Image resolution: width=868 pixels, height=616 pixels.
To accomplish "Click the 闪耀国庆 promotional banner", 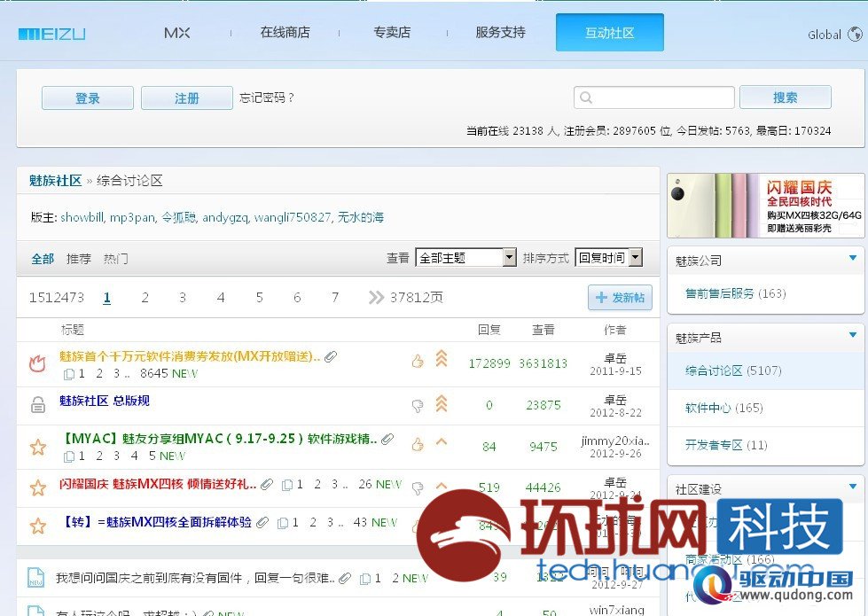I will coord(765,206).
